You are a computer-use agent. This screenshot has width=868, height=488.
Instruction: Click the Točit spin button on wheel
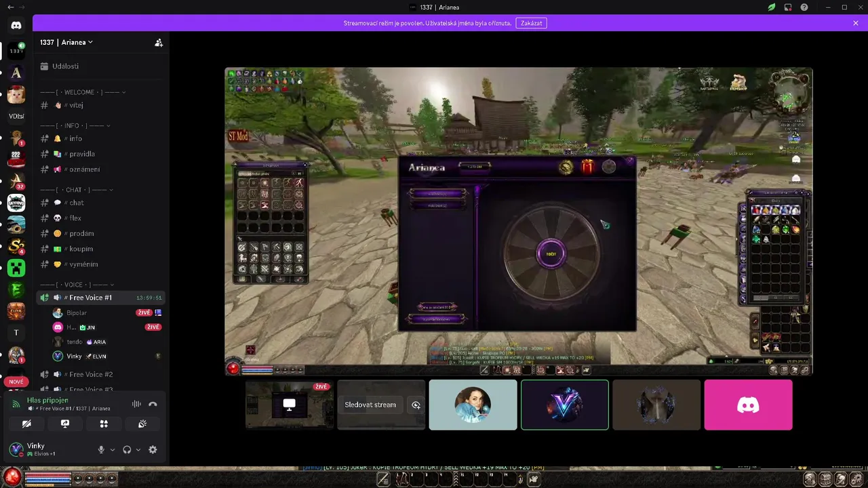point(551,253)
